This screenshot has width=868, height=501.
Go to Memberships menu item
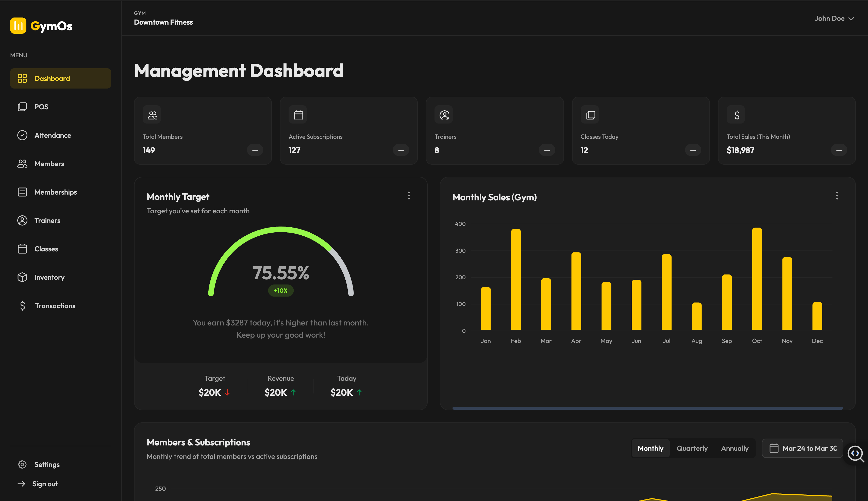[x=55, y=192]
